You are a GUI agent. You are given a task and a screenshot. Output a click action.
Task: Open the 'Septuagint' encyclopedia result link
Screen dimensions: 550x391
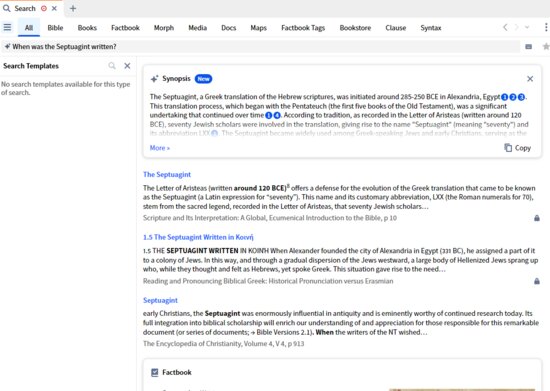click(160, 300)
